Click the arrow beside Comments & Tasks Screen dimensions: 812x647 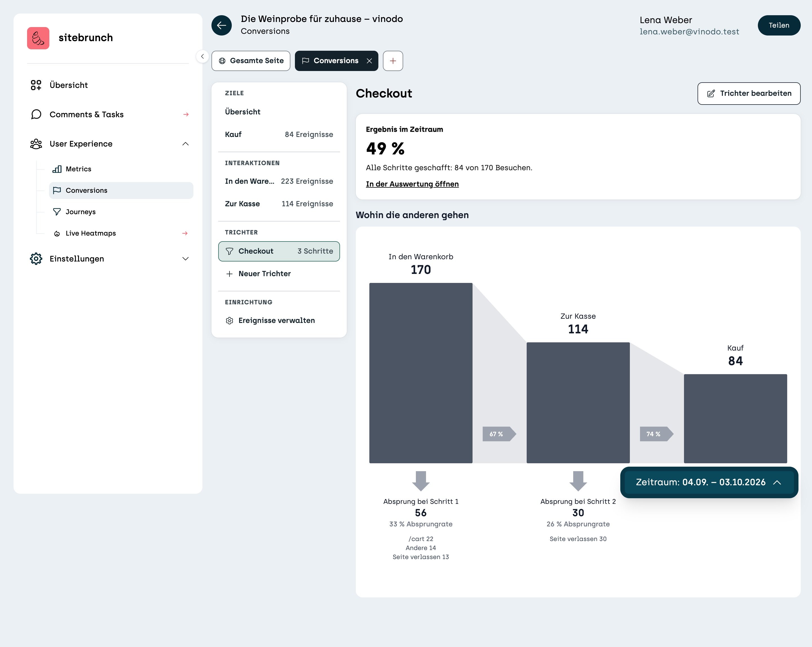186,114
